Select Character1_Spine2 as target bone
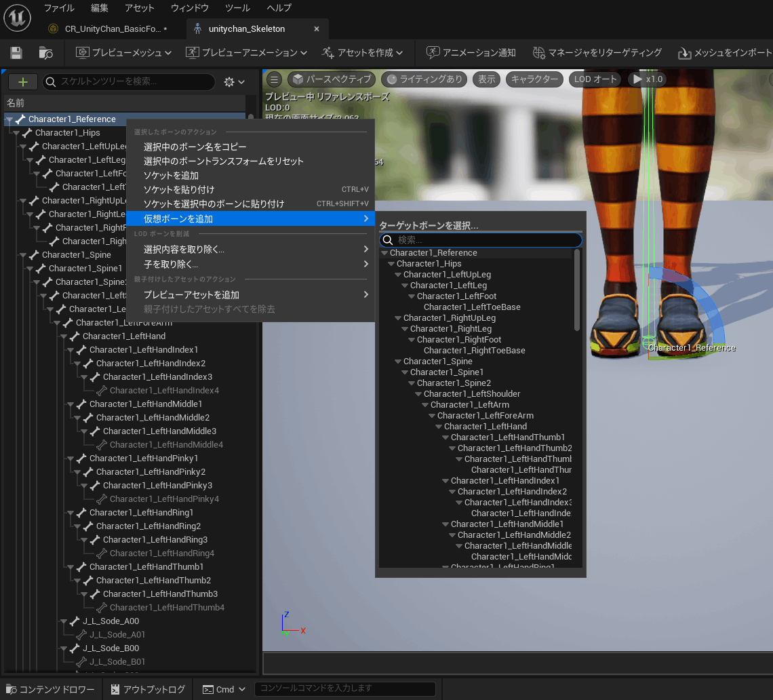Viewport: 773px width, 700px height. (x=454, y=383)
